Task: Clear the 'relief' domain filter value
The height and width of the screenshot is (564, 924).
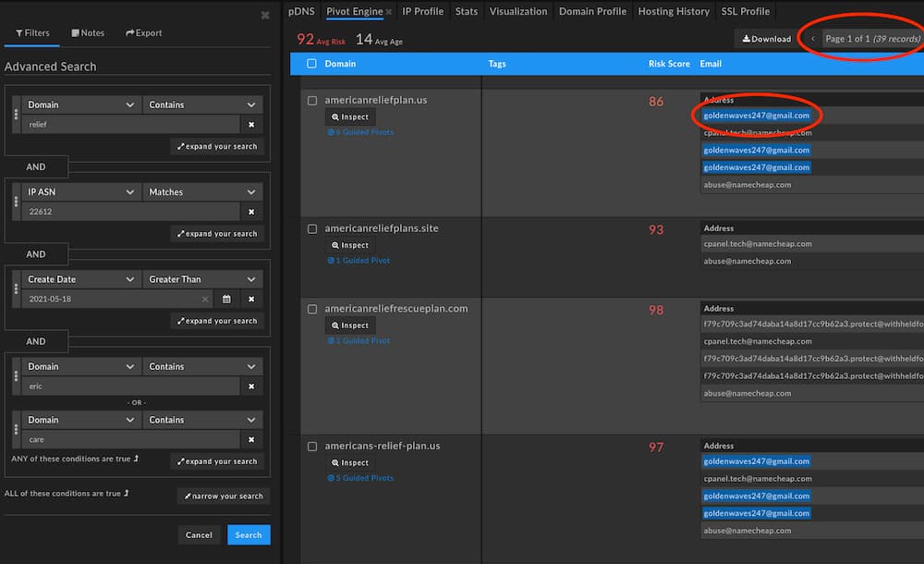Action: (x=251, y=125)
